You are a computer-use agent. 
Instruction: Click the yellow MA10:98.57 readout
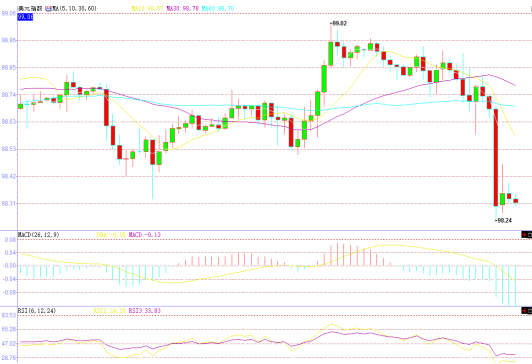[147, 8]
